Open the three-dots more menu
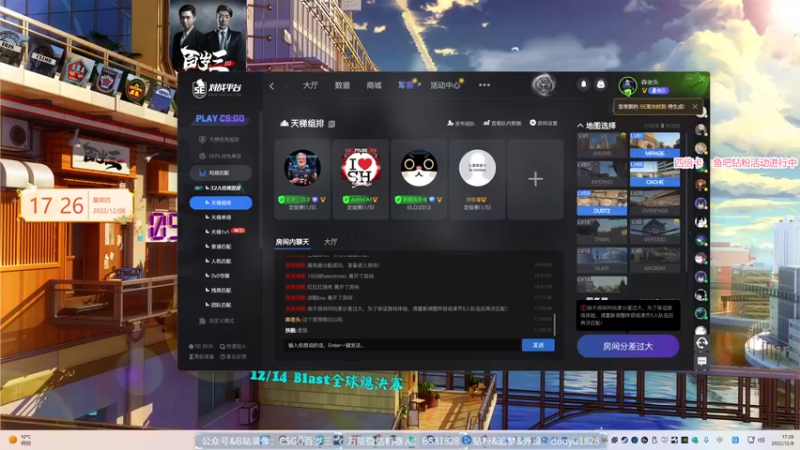This screenshot has width=800, height=450. [x=484, y=85]
